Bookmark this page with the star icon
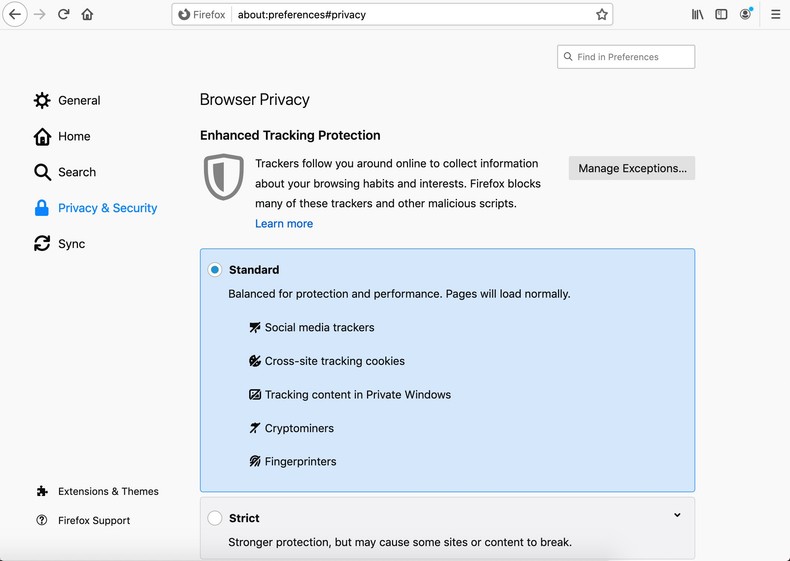 602,15
